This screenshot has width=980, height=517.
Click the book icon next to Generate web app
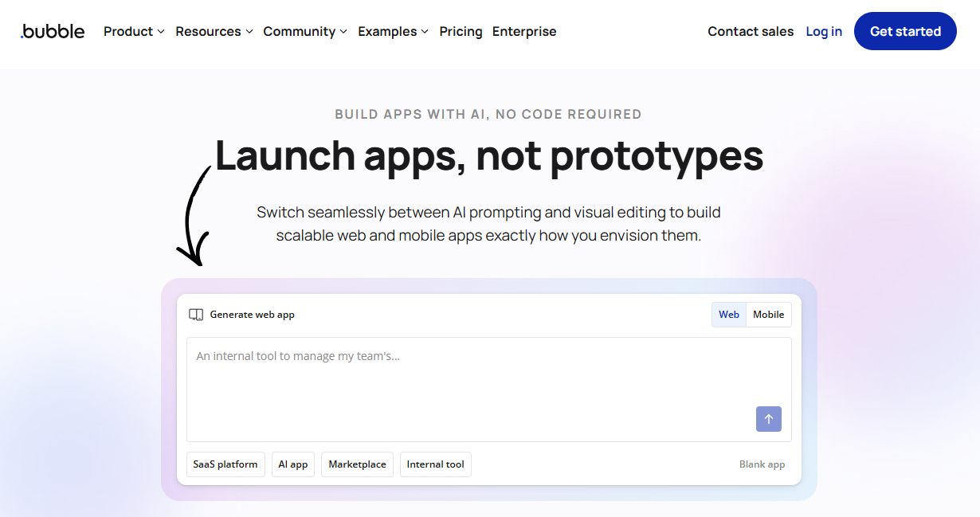[196, 315]
